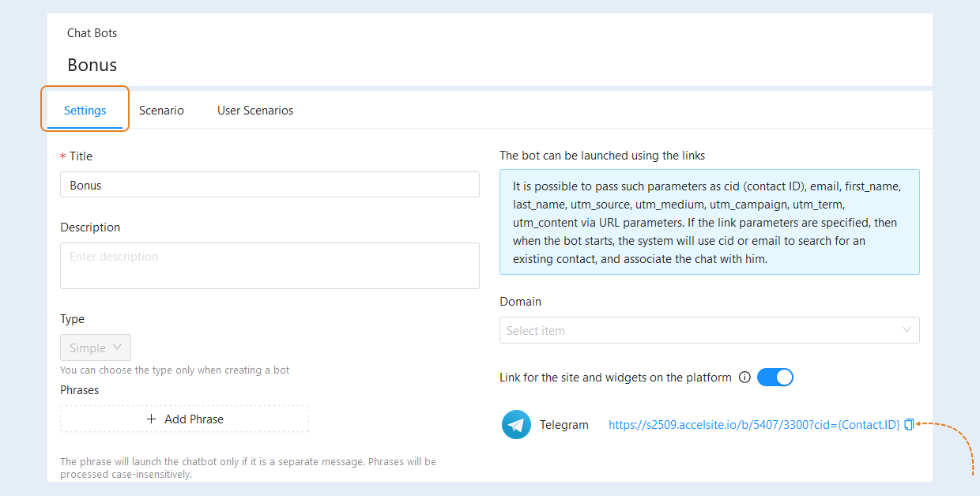This screenshot has width=980, height=496.
Task: Click the Description text area
Action: pyautogui.click(x=269, y=265)
